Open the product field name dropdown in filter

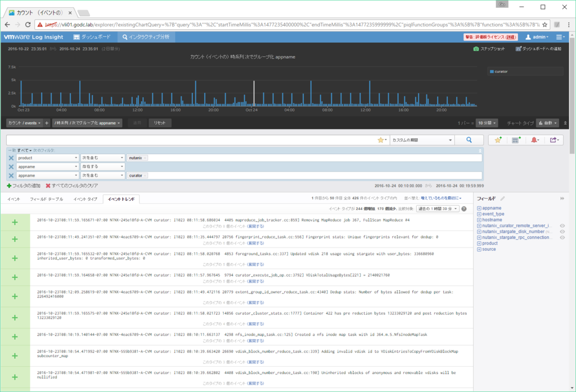tap(47, 158)
